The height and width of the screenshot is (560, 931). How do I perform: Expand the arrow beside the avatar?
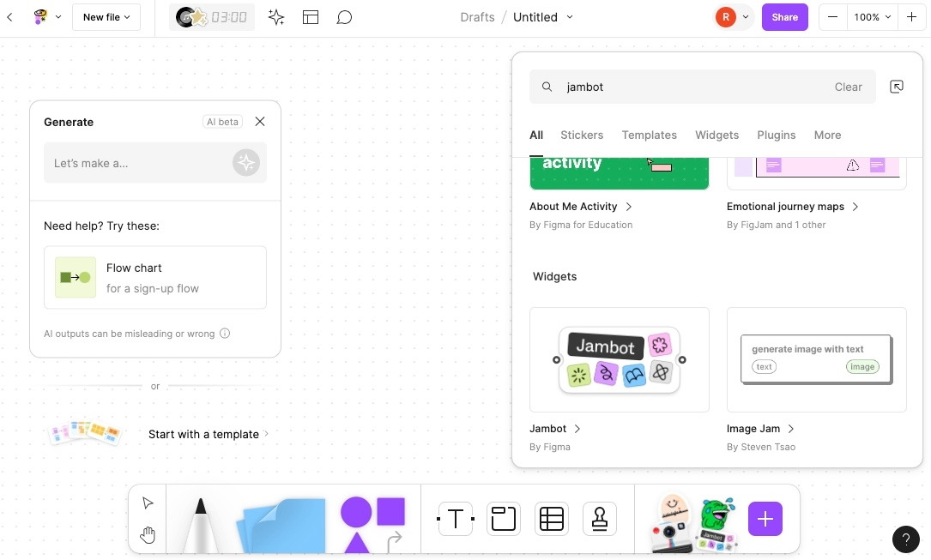click(x=746, y=17)
